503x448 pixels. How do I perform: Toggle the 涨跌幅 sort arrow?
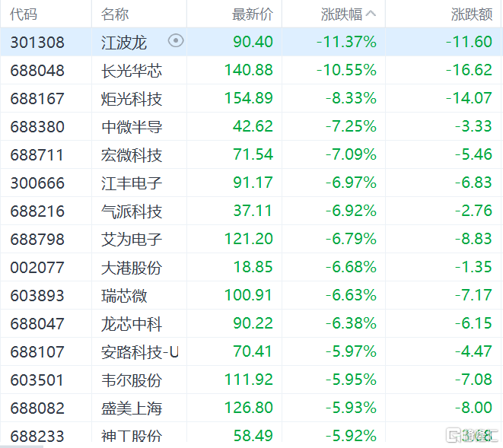click(371, 14)
